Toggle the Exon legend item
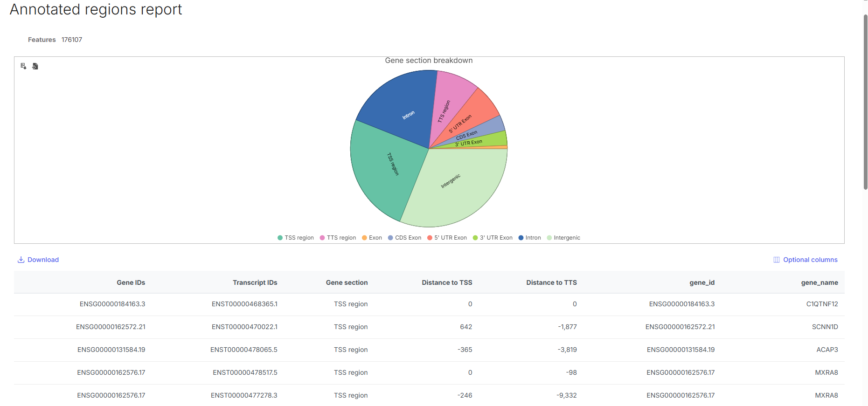868x406 pixels. click(372, 238)
